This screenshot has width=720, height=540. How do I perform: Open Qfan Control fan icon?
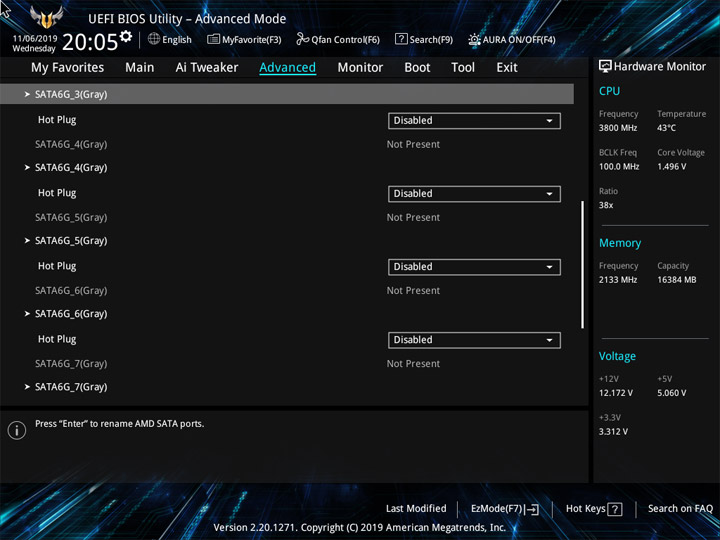click(x=302, y=39)
